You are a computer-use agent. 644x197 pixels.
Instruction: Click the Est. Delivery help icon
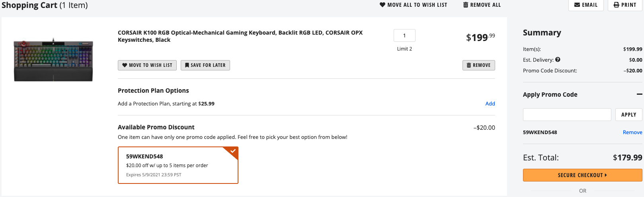click(558, 60)
